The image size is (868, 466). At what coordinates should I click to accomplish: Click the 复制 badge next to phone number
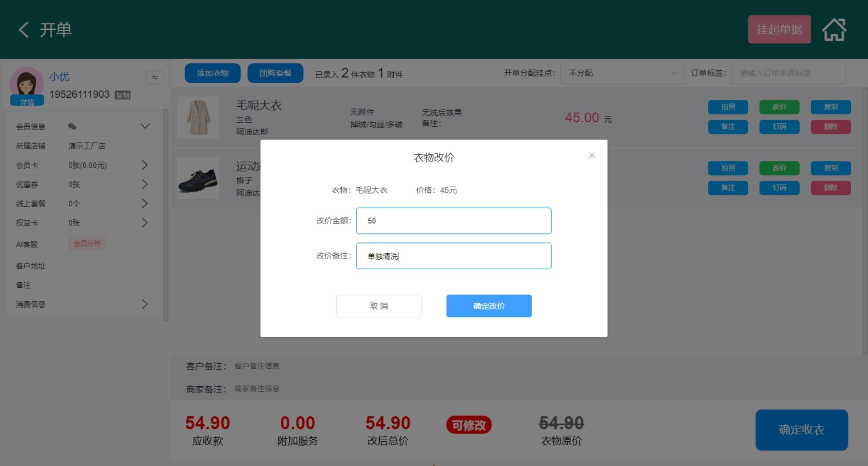(x=123, y=95)
